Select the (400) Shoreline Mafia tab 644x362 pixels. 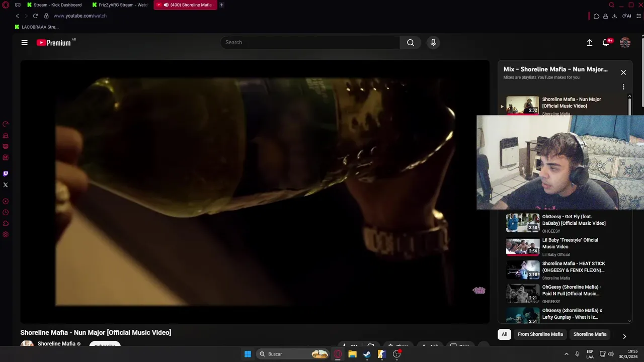[x=185, y=5]
